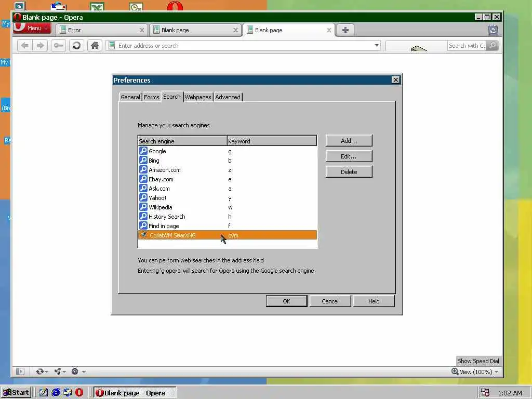
Task: Click the Add... search engine button
Action: (x=349, y=140)
